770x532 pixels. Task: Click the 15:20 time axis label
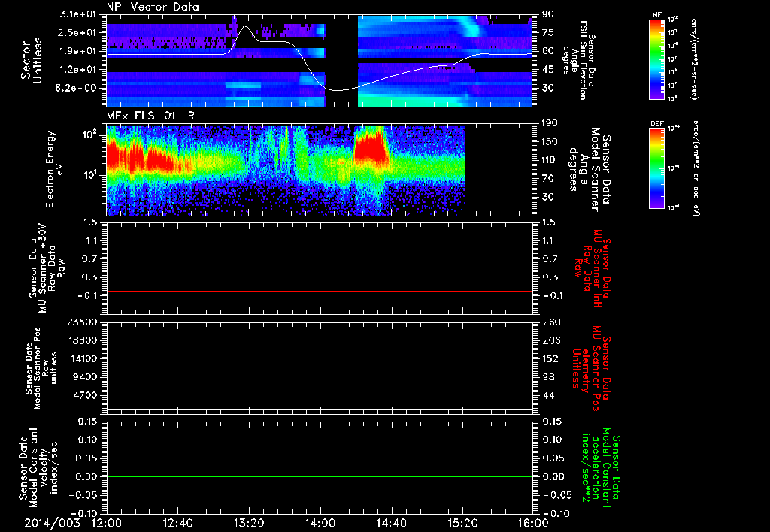pyautogui.click(x=462, y=523)
